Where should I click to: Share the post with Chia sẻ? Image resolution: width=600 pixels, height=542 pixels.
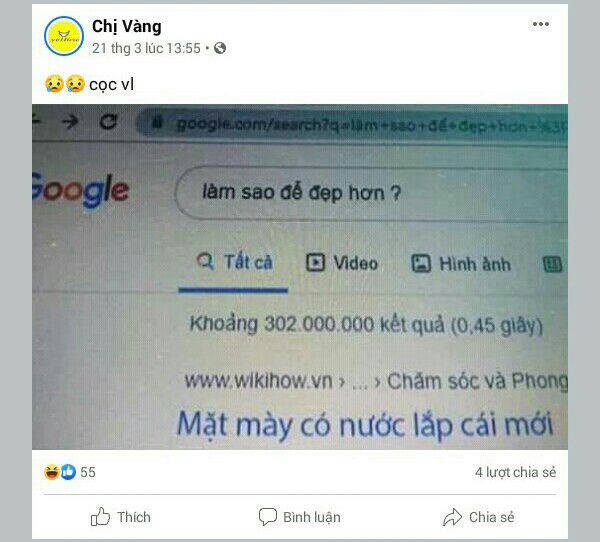479,517
